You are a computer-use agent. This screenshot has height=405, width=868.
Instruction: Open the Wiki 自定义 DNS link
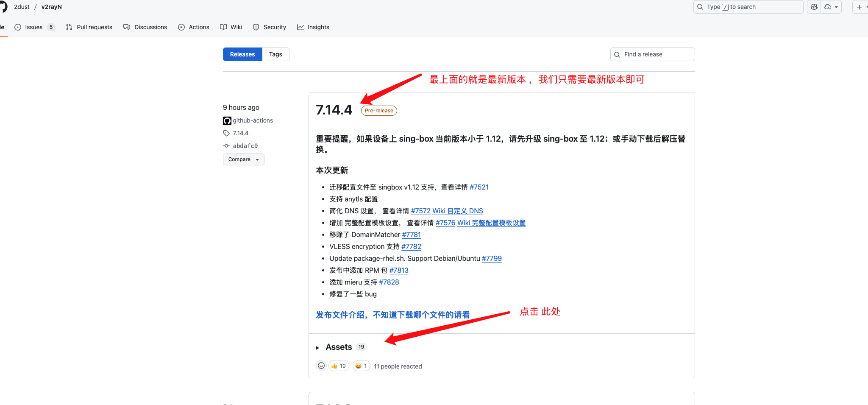[x=457, y=211]
